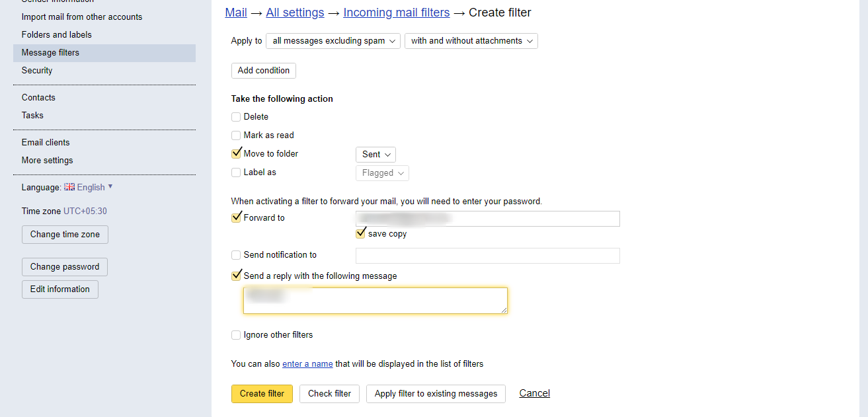Uncheck the "Move to folder" action
Viewport: 868px width, 417px height.
tap(236, 153)
